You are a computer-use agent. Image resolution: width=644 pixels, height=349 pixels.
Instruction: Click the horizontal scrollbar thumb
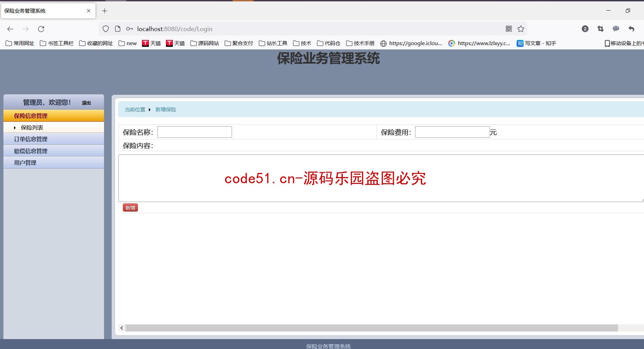pyautogui.click(x=372, y=328)
